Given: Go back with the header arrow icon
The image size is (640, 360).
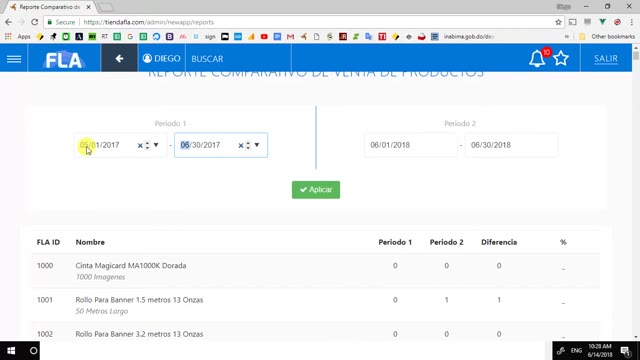Looking at the screenshot, I should [x=119, y=58].
